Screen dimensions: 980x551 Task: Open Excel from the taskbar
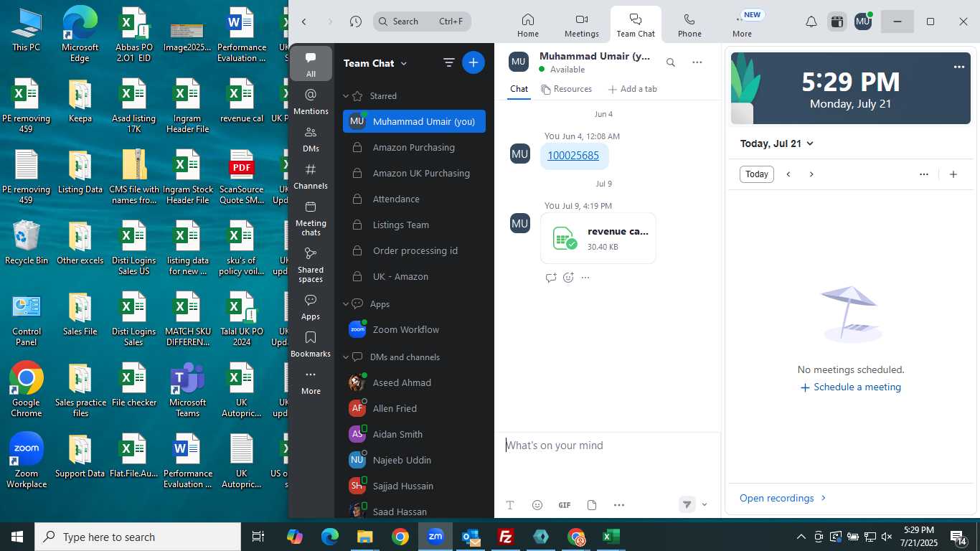(611, 537)
